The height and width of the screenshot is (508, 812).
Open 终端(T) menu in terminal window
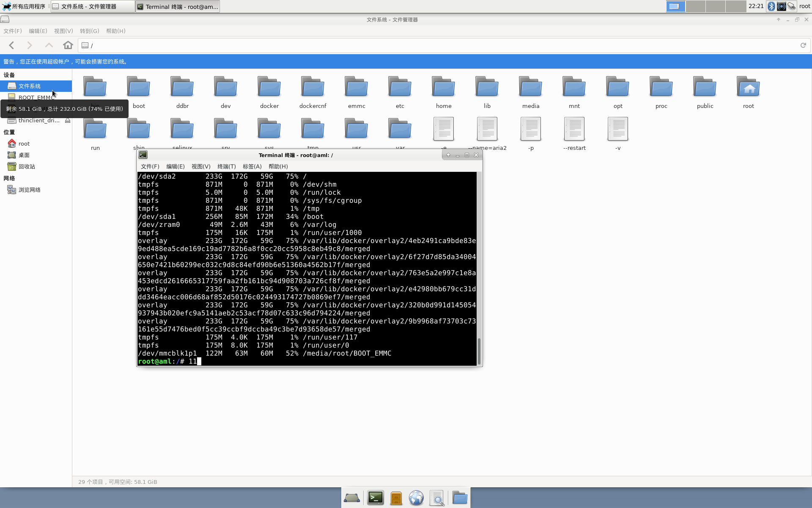coord(227,166)
